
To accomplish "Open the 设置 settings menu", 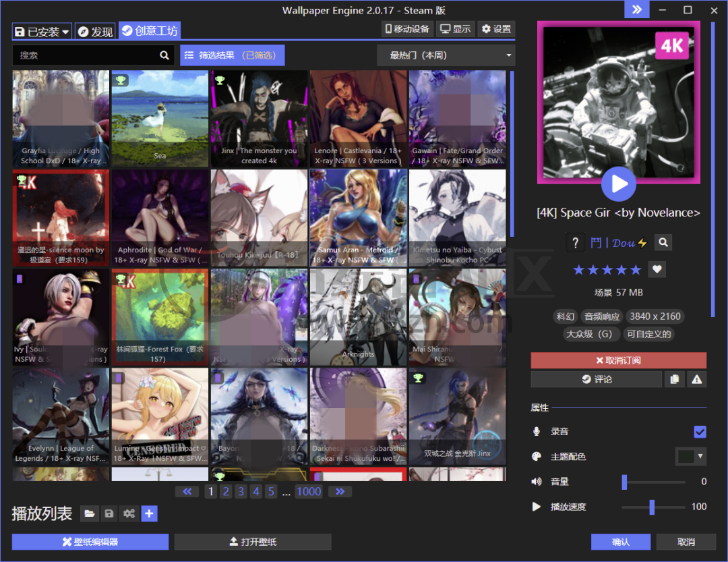I will click(x=496, y=29).
